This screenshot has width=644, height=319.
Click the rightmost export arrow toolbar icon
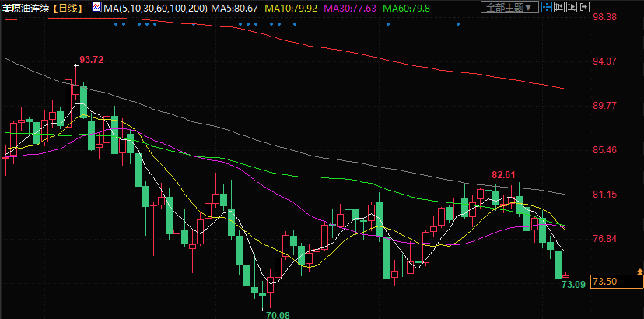pos(584,7)
